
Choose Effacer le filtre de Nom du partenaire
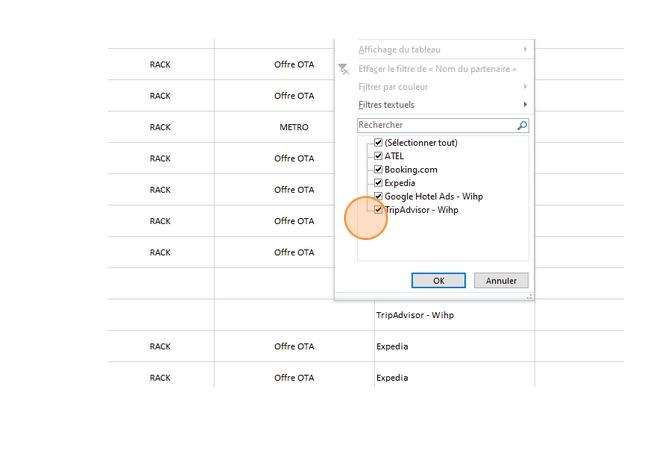[434, 69]
